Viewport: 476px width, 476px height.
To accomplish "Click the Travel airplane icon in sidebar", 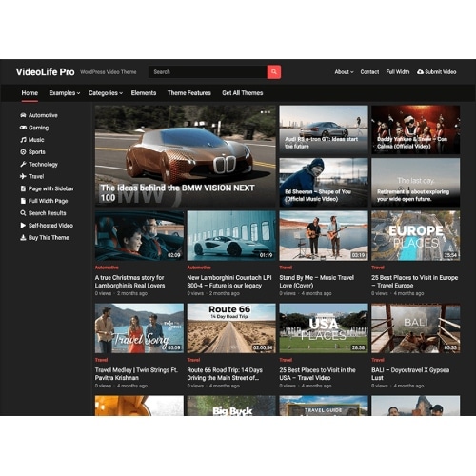I will (x=23, y=176).
